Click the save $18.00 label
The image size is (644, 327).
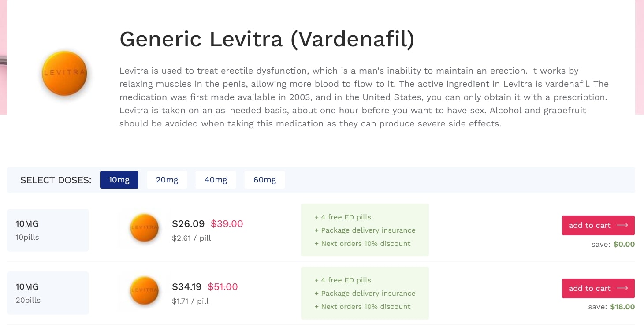coord(611,307)
